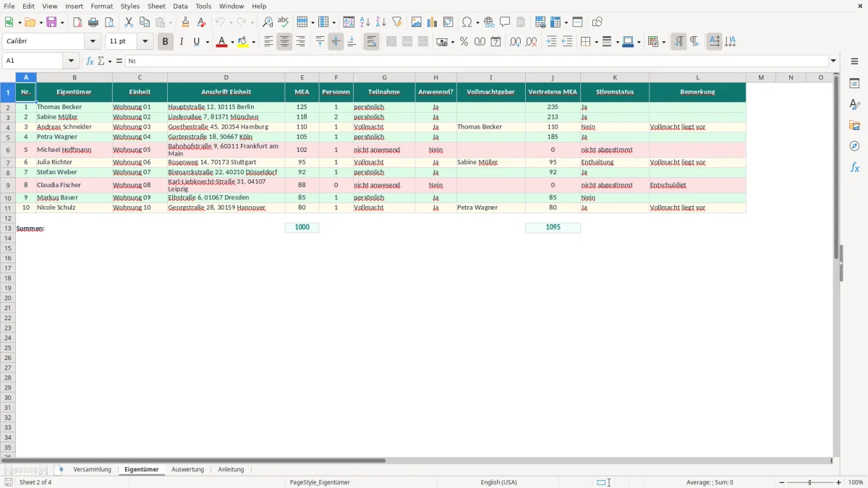Toggle Center Vertically alignment
868x488 pixels.
click(x=336, y=42)
